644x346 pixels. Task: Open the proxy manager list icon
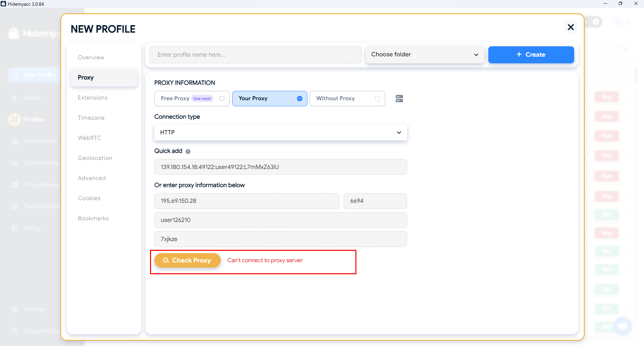pyautogui.click(x=399, y=99)
